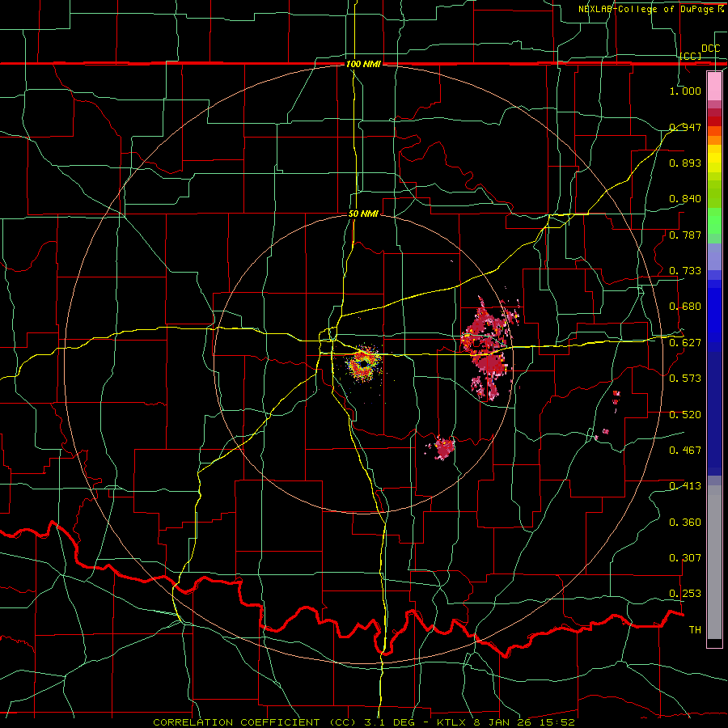Click the NEXLAB-College of DuPage label
Viewport: 728px width, 728px height.
coord(646,9)
